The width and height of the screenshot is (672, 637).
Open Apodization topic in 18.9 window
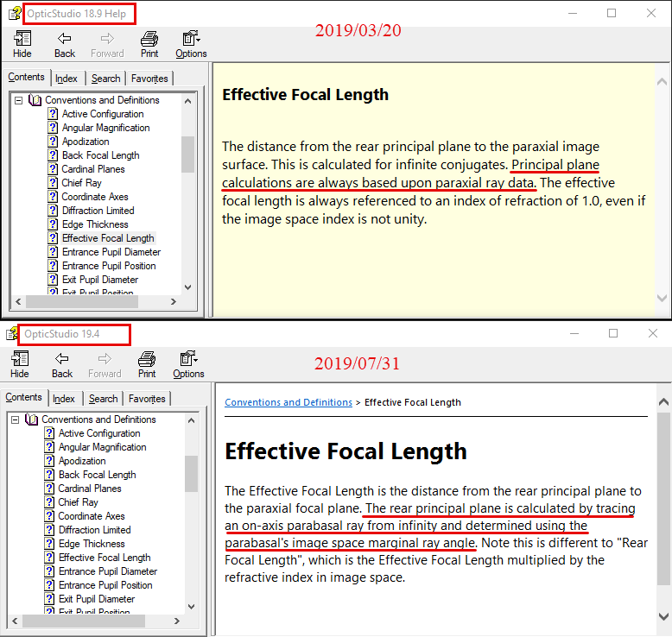pyautogui.click(x=86, y=142)
